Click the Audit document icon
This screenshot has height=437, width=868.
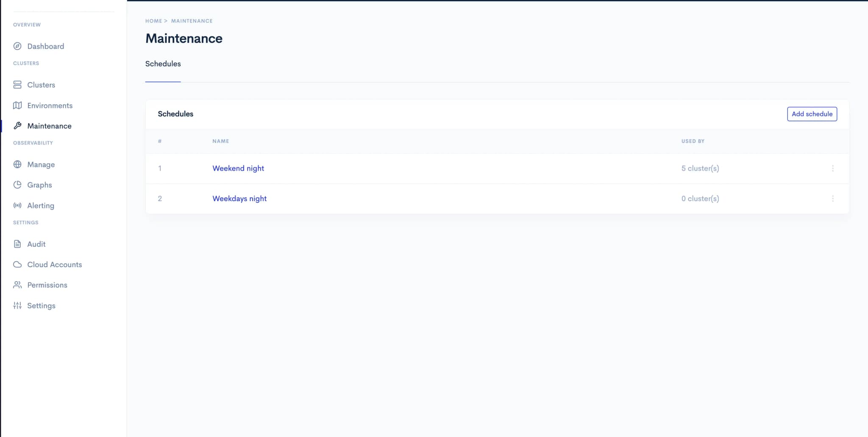(x=17, y=244)
